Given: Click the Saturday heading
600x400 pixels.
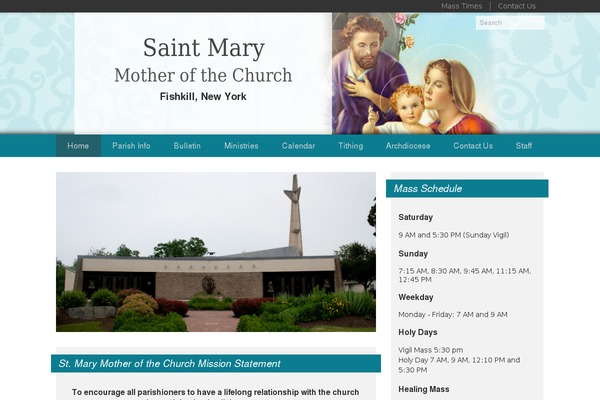Looking at the screenshot, I should coord(416,217).
